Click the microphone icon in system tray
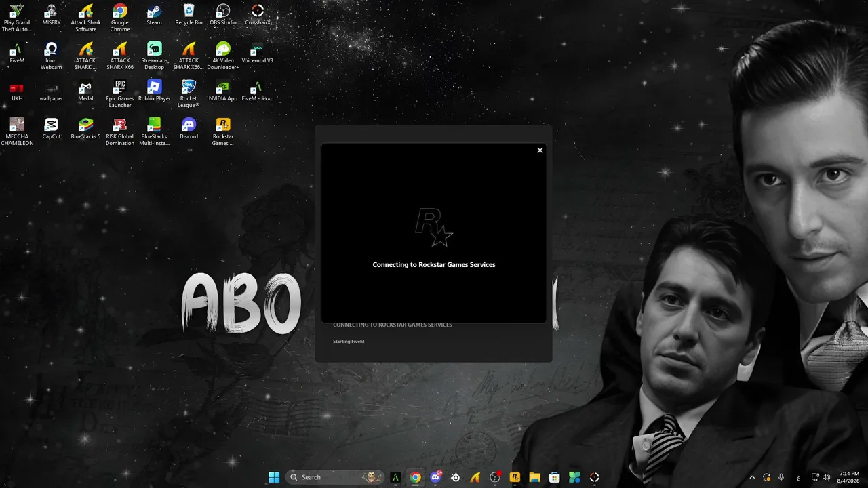Image resolution: width=868 pixels, height=488 pixels. [781, 477]
